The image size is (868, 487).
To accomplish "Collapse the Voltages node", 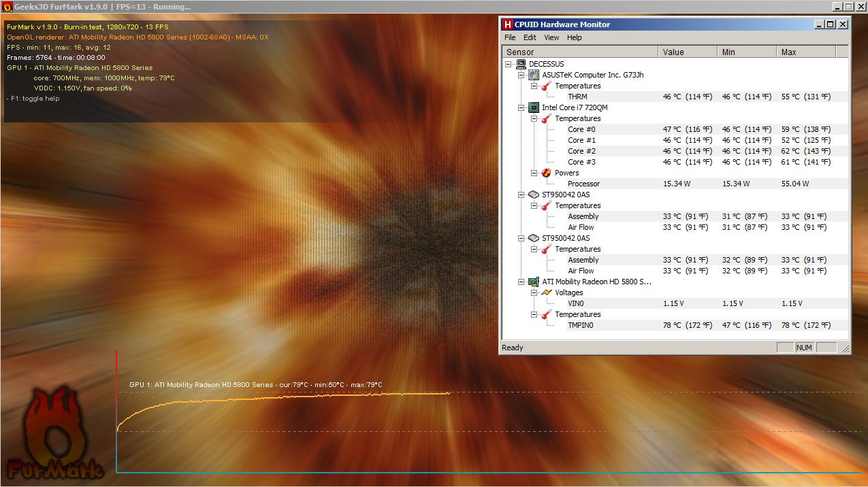I will pyautogui.click(x=534, y=292).
